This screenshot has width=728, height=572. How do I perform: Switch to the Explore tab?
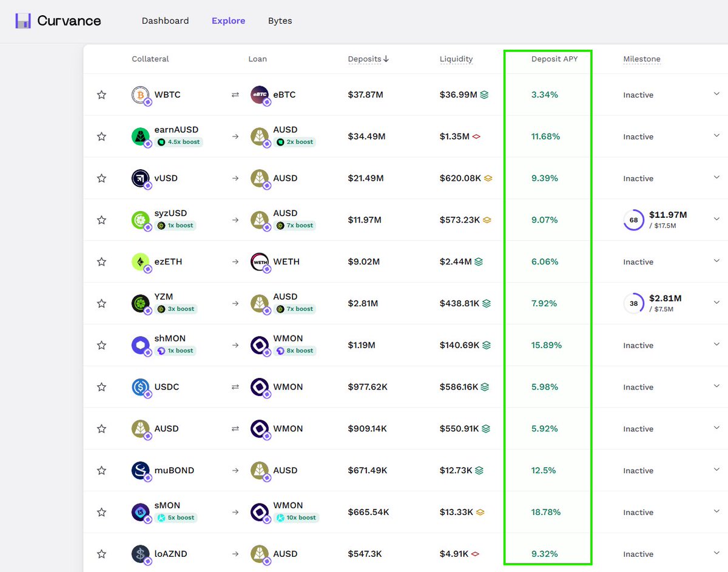point(228,21)
